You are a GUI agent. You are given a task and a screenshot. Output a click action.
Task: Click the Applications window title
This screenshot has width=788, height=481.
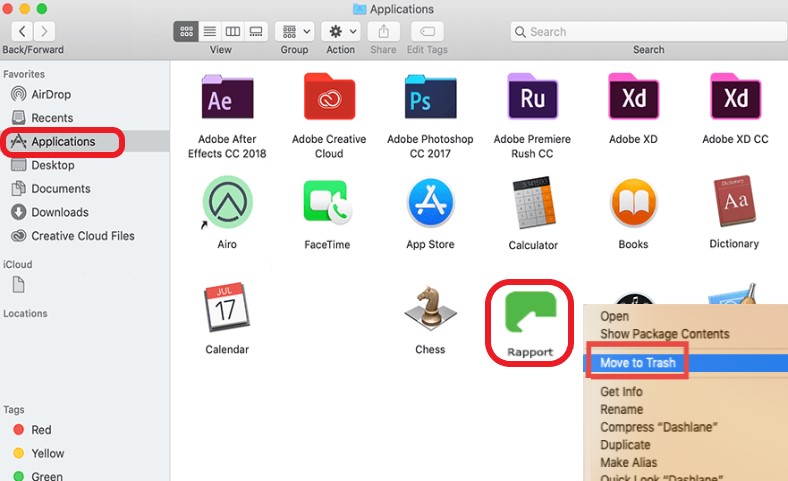point(402,9)
